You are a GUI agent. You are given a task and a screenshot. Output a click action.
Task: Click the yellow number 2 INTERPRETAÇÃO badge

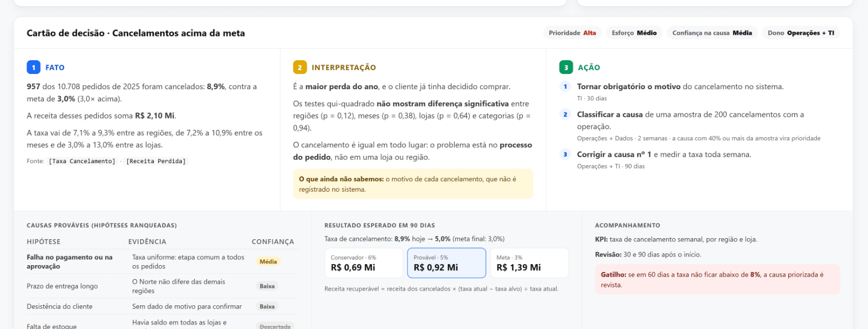click(300, 67)
